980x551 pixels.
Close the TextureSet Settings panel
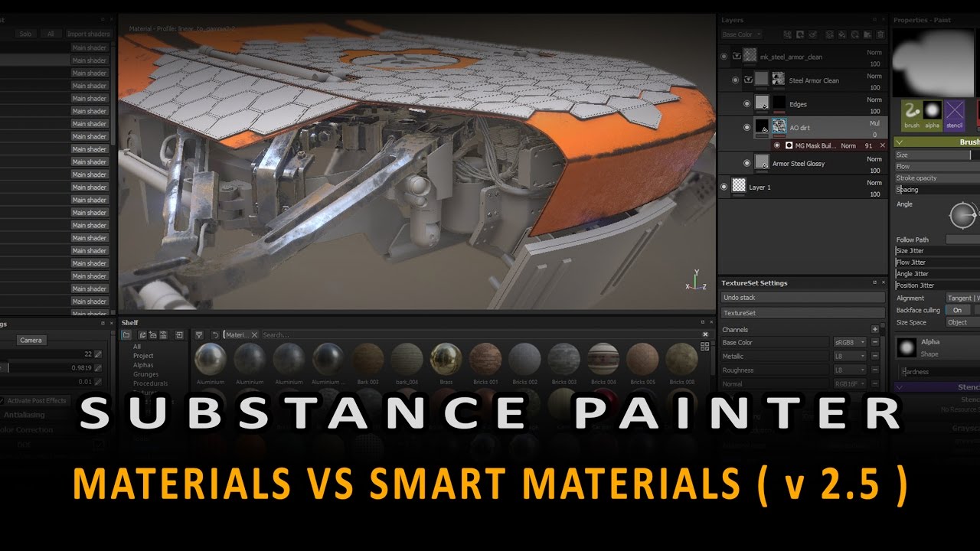coord(883,283)
